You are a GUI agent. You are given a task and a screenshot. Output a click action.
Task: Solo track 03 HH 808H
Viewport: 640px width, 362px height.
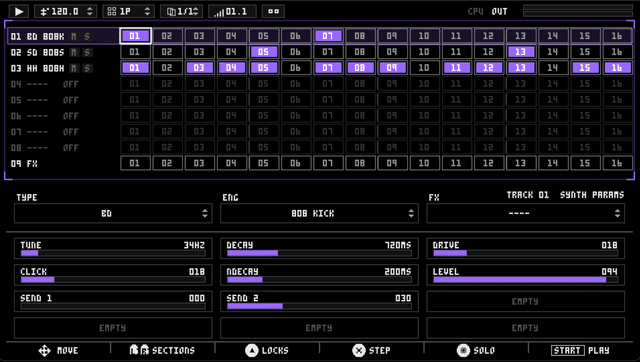coord(87,68)
